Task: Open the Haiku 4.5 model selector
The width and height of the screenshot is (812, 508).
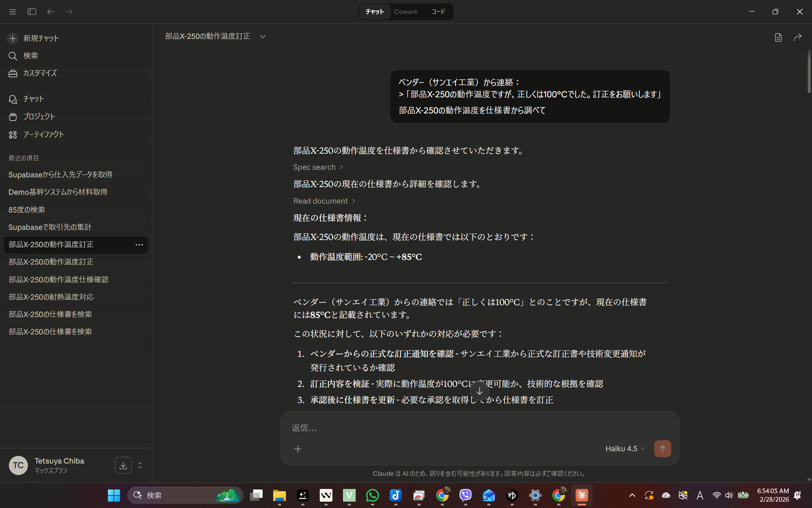Action: click(625, 449)
